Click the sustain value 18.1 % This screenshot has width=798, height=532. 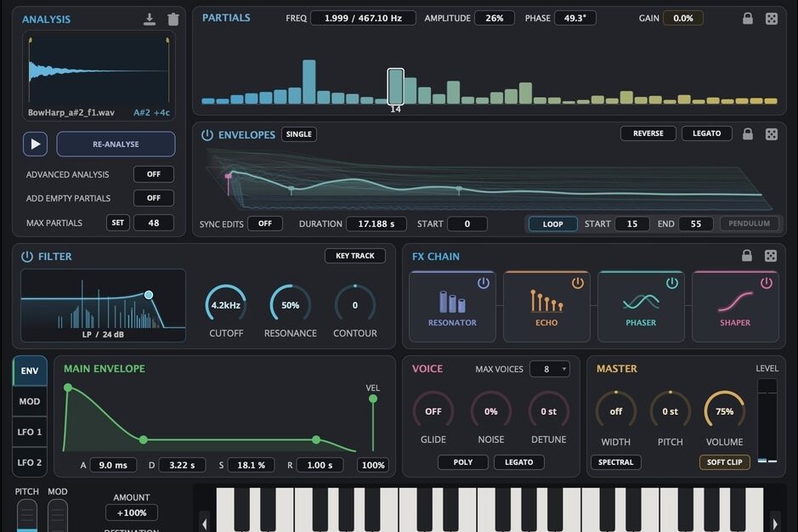pos(251,466)
